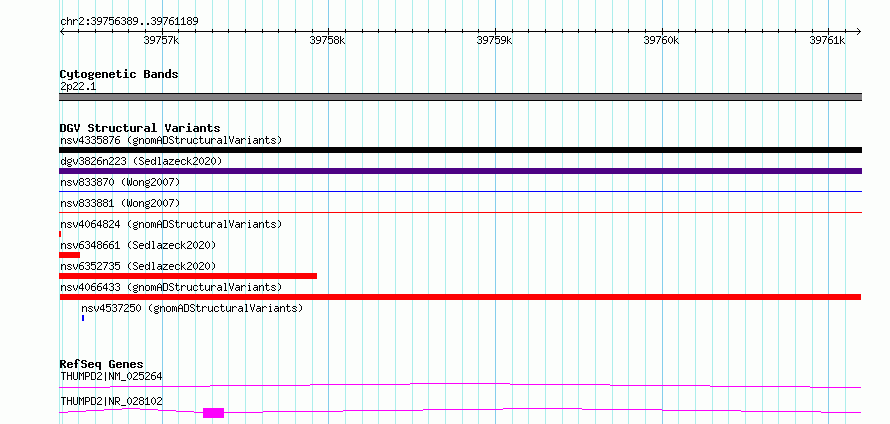890x424 pixels.
Task: Select the thin red nsv833881 line
Action: pyautogui.click(x=460, y=213)
